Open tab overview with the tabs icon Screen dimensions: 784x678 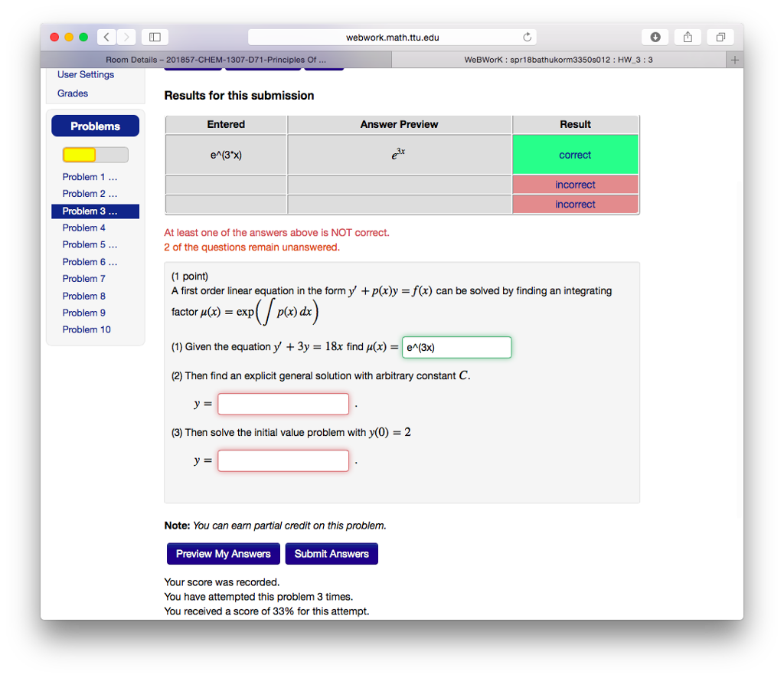720,36
